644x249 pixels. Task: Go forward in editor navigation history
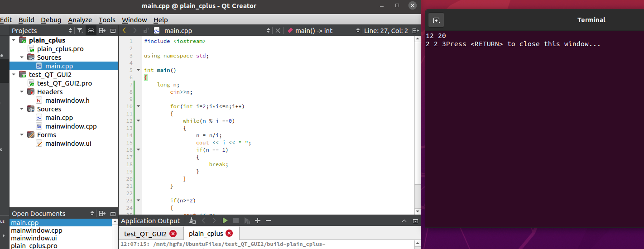(x=135, y=30)
